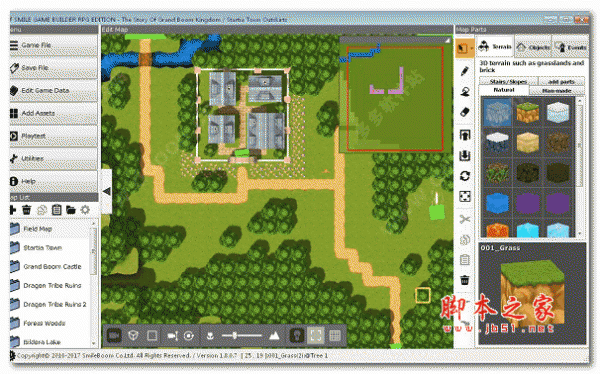The width and height of the screenshot is (600, 374).
Task: Start Playtest
Action: (x=54, y=136)
